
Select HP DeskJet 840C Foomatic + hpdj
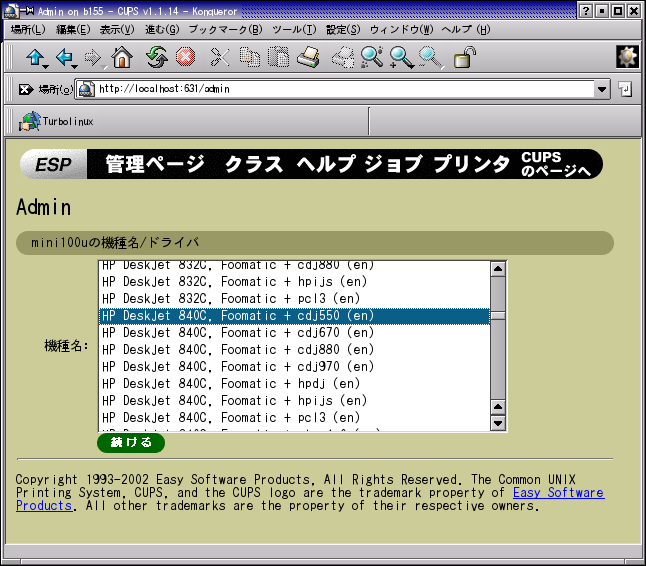pos(294,384)
